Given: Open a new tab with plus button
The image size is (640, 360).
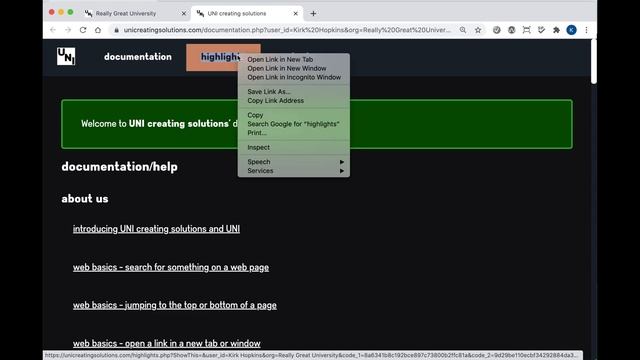Looking at the screenshot, I should point(313,13).
